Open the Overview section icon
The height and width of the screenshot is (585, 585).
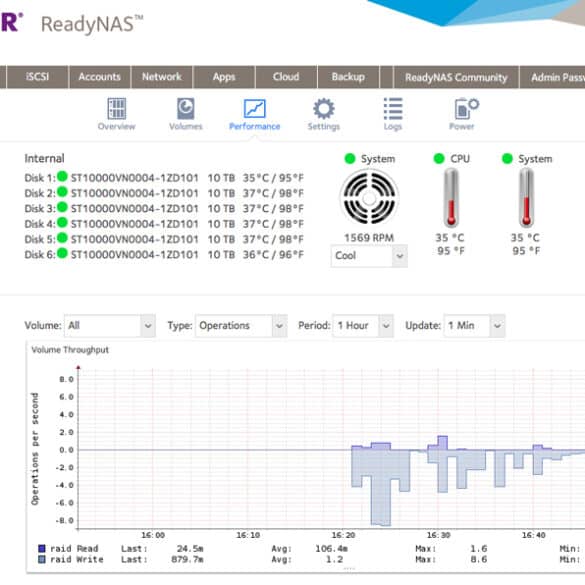pos(116,109)
